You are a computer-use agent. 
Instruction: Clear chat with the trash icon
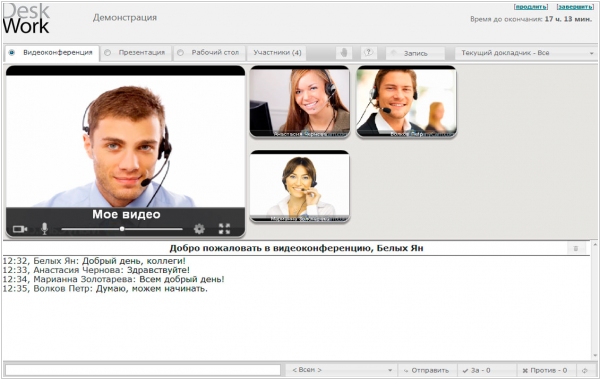(x=576, y=248)
